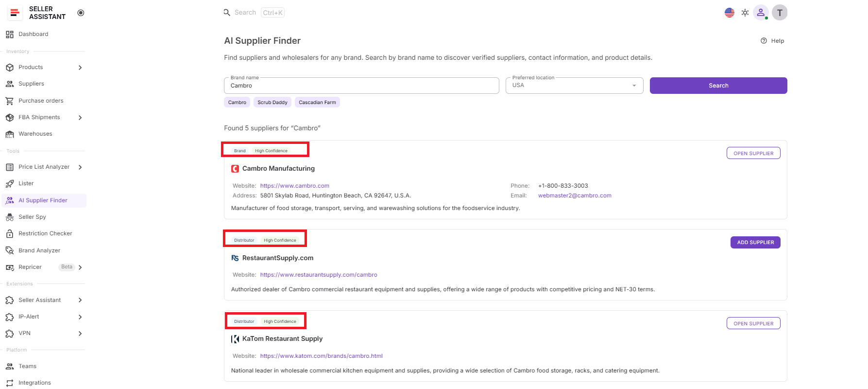Open the Preferred location dropdown

click(x=574, y=86)
